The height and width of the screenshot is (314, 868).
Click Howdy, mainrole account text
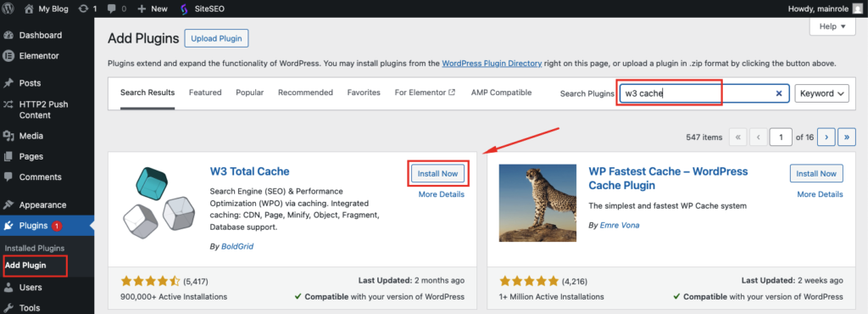[818, 8]
